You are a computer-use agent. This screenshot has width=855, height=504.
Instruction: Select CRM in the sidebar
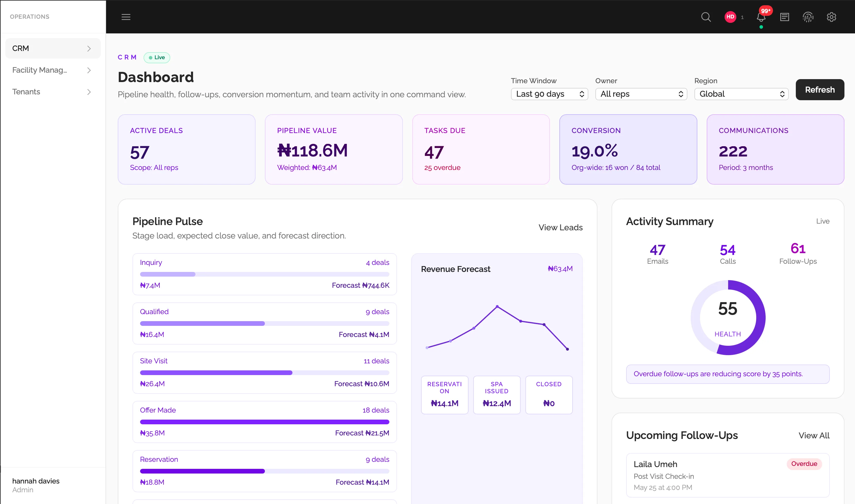tap(53, 49)
